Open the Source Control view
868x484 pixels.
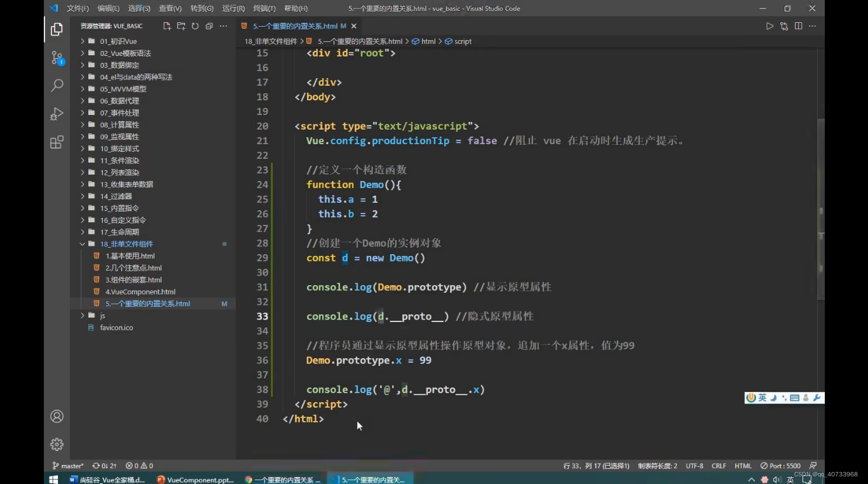(x=57, y=58)
